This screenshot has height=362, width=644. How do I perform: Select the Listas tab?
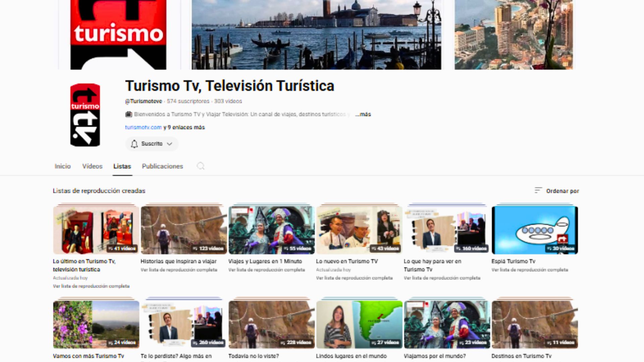click(x=122, y=166)
